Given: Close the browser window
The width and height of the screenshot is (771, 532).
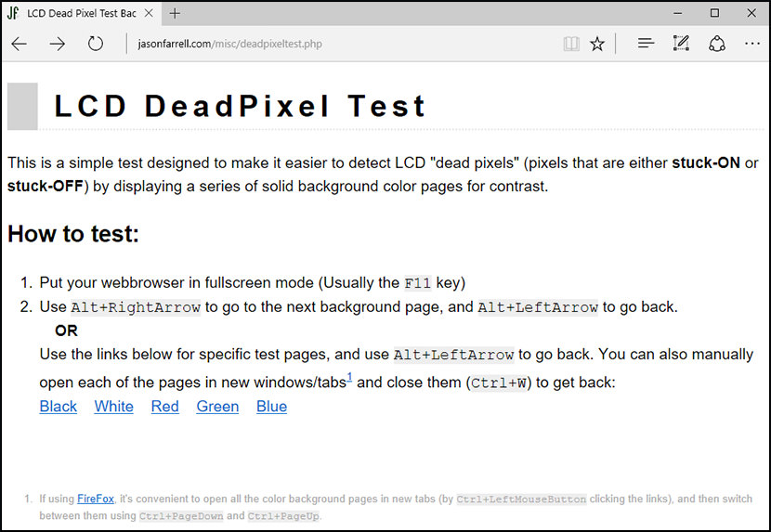Looking at the screenshot, I should tap(751, 13).
